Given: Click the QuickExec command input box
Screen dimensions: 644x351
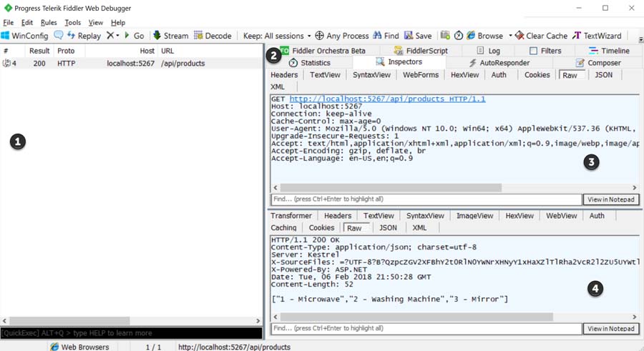Looking at the screenshot, I should coord(131,333).
